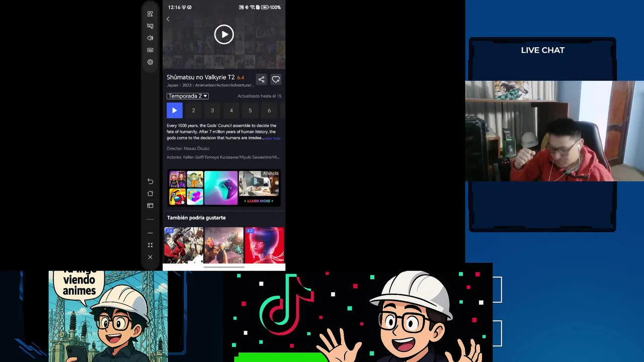This screenshot has width=644, height=362.
Task: Click the mirror sidebar home icon
Action: pyautogui.click(x=150, y=193)
